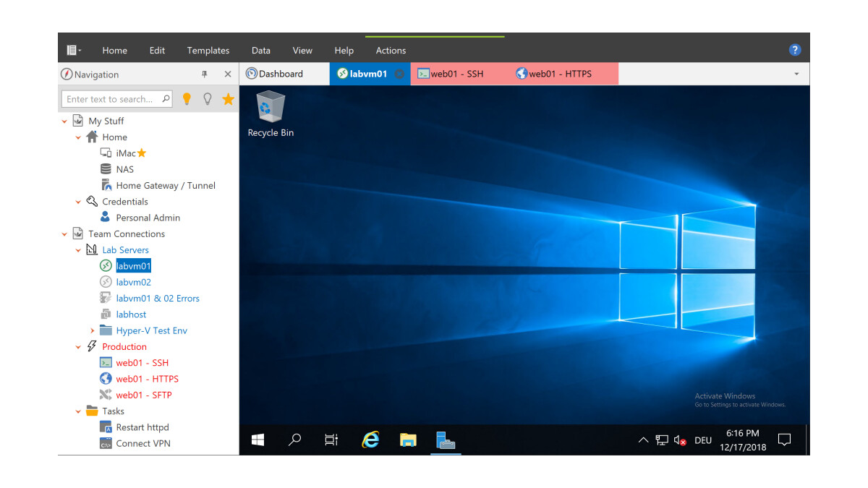Open Task View in the taskbar
The width and height of the screenshot is (868, 488).
[331, 440]
